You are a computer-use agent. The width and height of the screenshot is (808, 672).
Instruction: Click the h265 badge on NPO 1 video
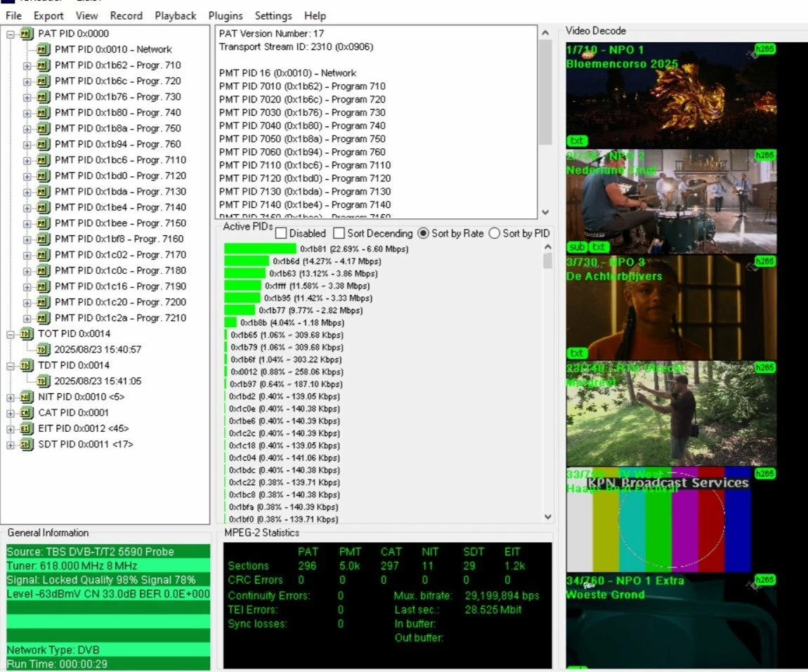(x=764, y=48)
